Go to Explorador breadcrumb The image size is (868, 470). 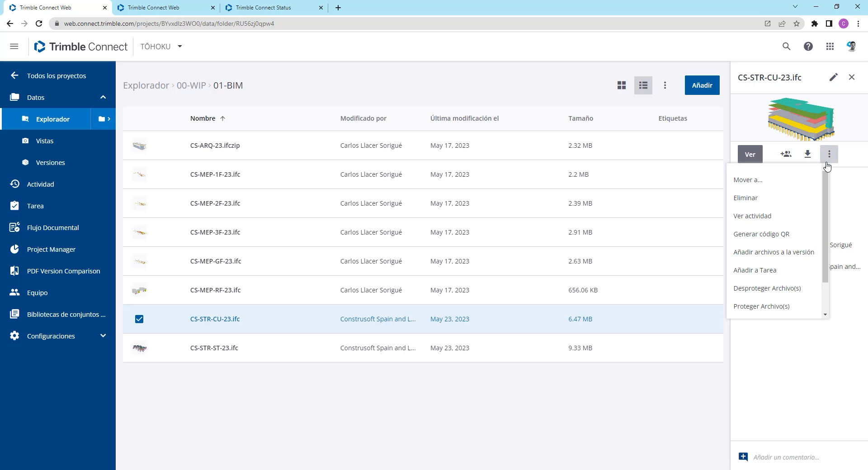[146, 85]
